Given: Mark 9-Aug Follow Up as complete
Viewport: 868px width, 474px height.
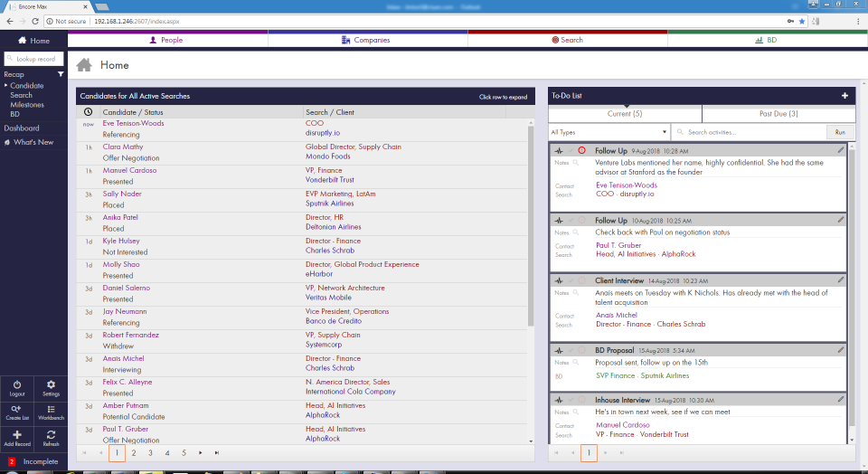Looking at the screenshot, I should pos(571,151).
